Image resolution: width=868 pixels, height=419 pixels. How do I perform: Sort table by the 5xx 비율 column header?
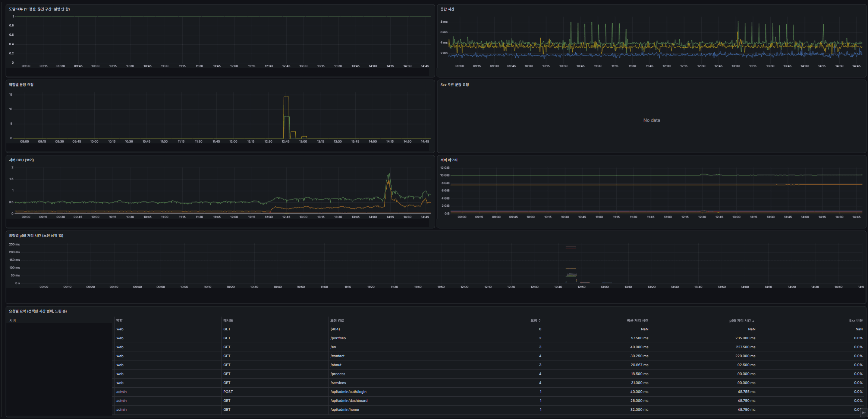click(x=856, y=320)
